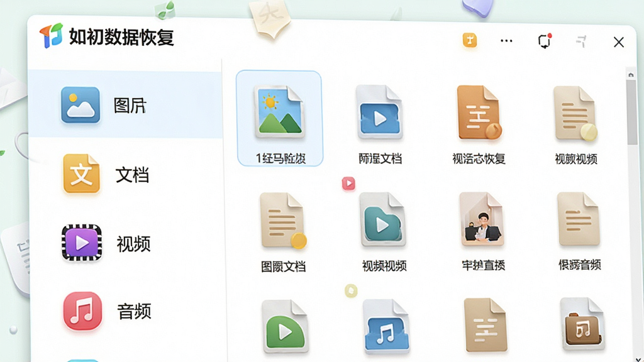Open the beige document icon labeled 图䕅文档
Viewport: 644px width, 362px height.
point(284,221)
